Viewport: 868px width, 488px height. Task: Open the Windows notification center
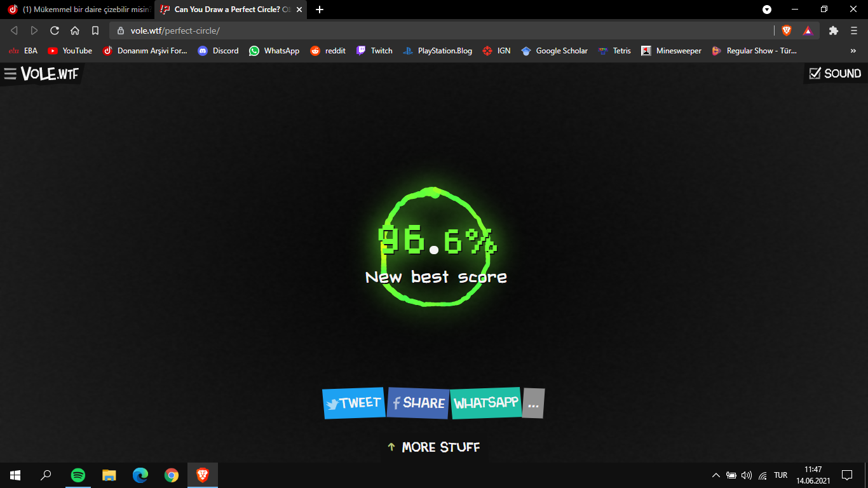click(x=847, y=475)
